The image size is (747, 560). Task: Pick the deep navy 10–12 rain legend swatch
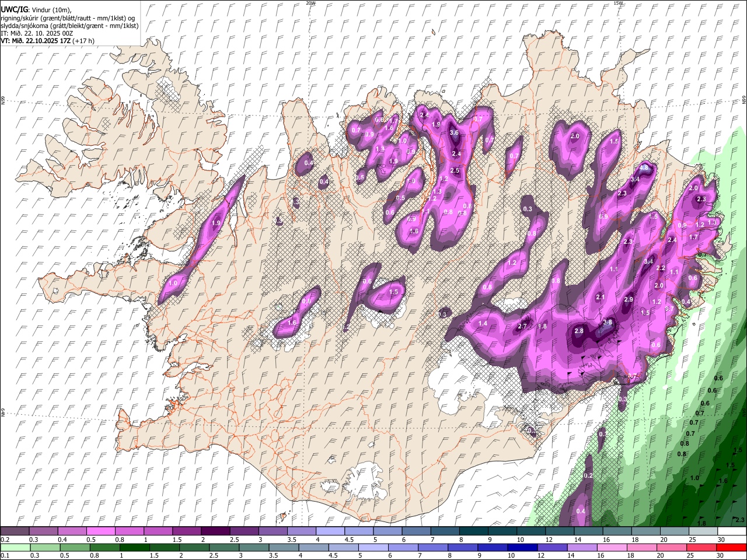click(x=522, y=547)
